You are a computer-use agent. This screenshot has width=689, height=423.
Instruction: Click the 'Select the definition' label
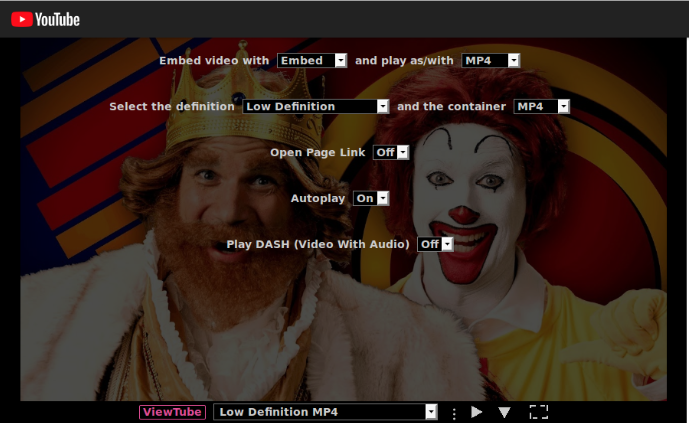[172, 106]
